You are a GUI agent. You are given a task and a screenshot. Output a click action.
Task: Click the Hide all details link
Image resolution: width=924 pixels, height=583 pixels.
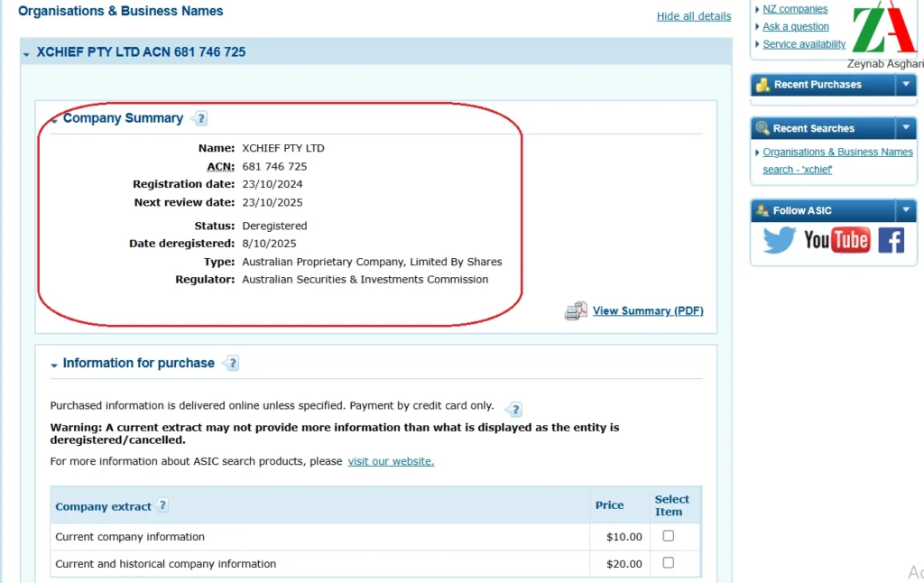click(693, 16)
